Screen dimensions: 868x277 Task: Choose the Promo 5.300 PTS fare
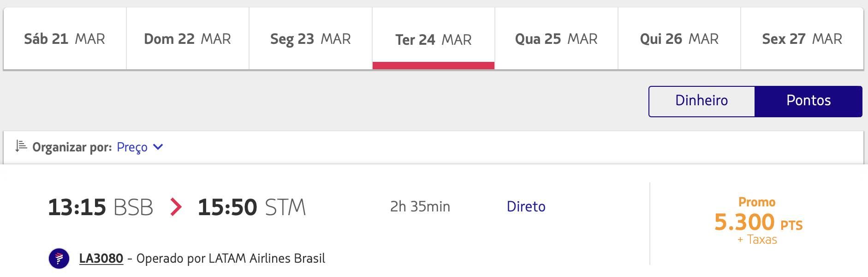click(x=758, y=221)
